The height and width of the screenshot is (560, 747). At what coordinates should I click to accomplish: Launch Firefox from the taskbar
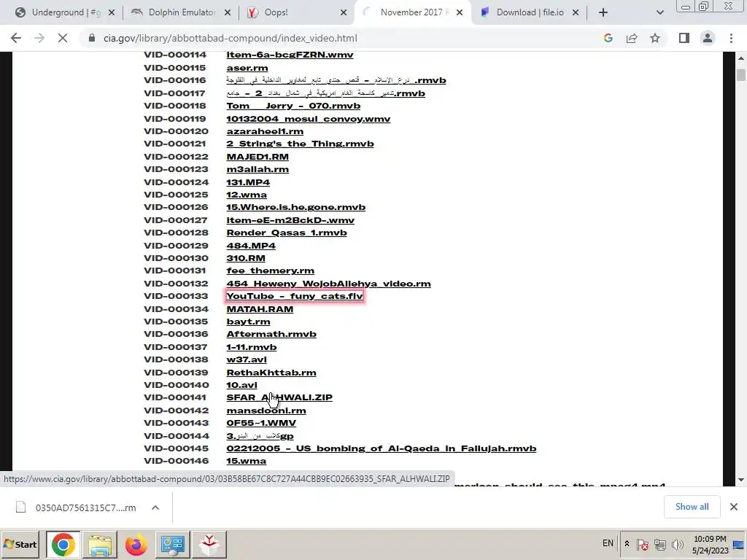136,544
